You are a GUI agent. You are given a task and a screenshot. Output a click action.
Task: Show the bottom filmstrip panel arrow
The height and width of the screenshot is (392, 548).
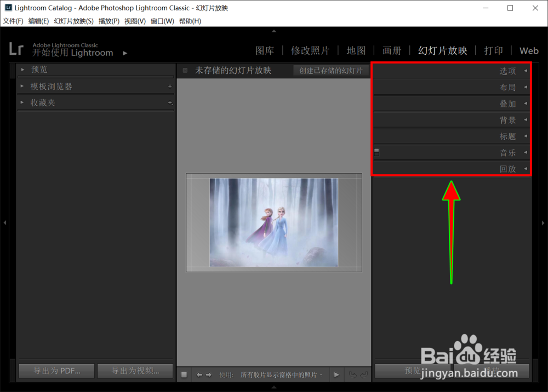click(274, 387)
